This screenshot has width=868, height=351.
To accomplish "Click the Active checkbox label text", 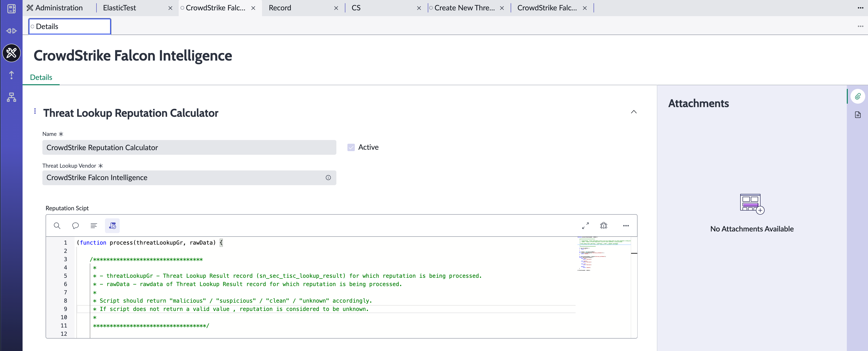I will pyautogui.click(x=368, y=147).
